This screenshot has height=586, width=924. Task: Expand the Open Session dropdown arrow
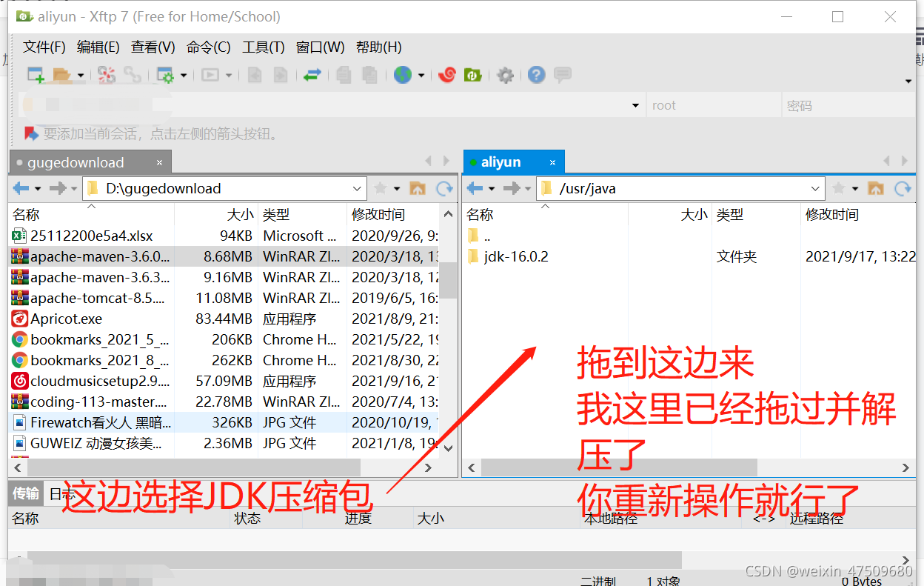click(x=81, y=75)
